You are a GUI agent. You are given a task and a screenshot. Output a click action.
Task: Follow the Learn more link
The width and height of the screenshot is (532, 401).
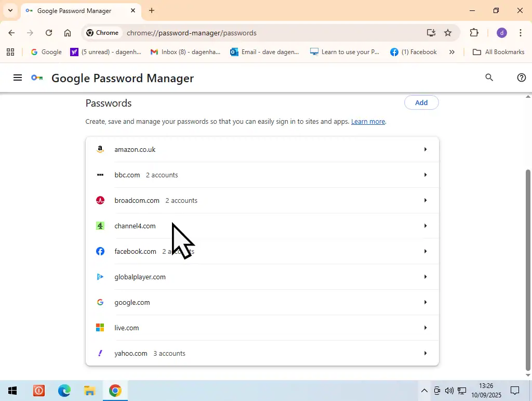368,122
